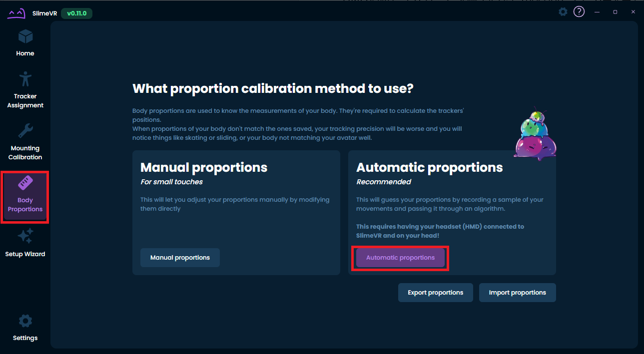Open Settings via the bottom sidebar gear
The height and width of the screenshot is (354, 644).
click(x=25, y=321)
